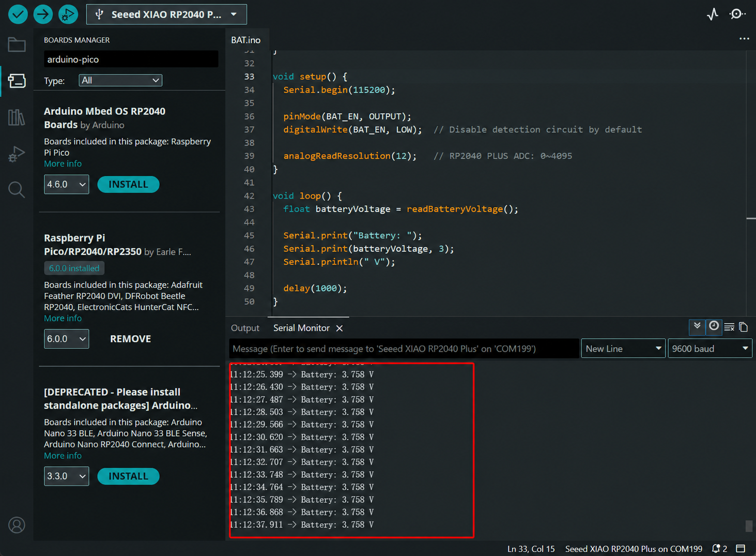Click the void loop() code line
The image size is (756, 556).
point(307,196)
